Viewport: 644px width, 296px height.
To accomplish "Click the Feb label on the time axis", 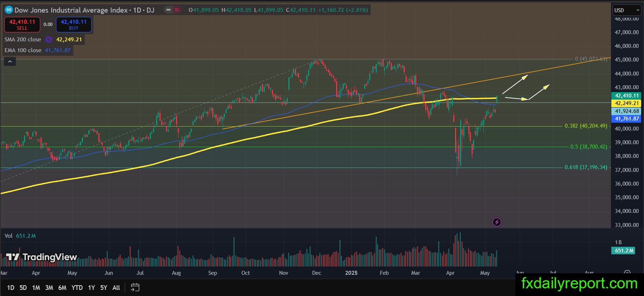I will pyautogui.click(x=384, y=273).
